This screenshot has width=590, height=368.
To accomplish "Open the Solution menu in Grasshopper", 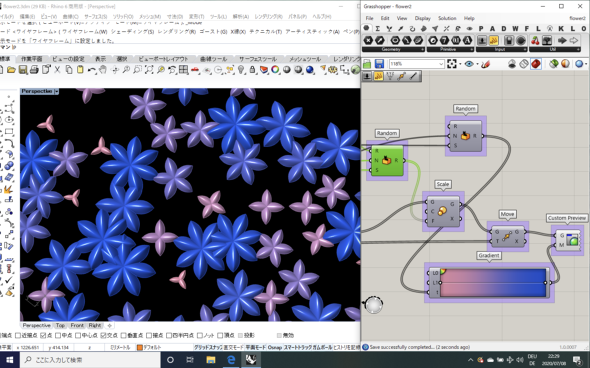I will (x=447, y=18).
